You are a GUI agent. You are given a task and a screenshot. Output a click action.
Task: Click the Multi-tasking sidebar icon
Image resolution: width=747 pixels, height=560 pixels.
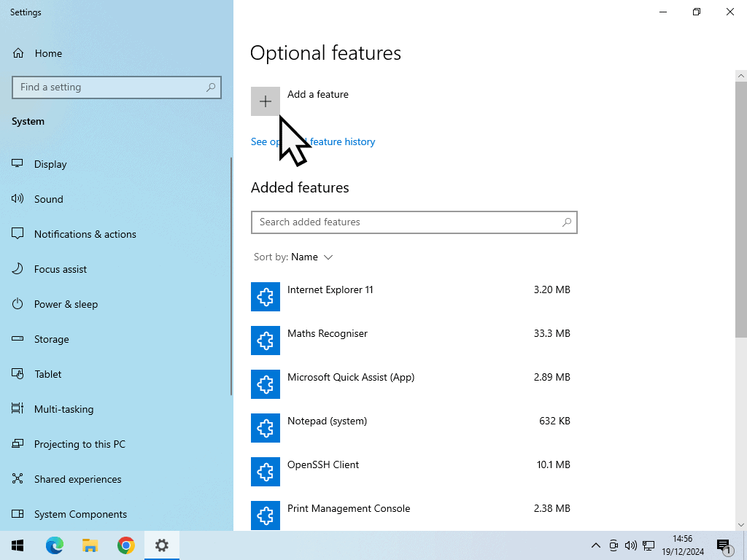[x=18, y=408]
